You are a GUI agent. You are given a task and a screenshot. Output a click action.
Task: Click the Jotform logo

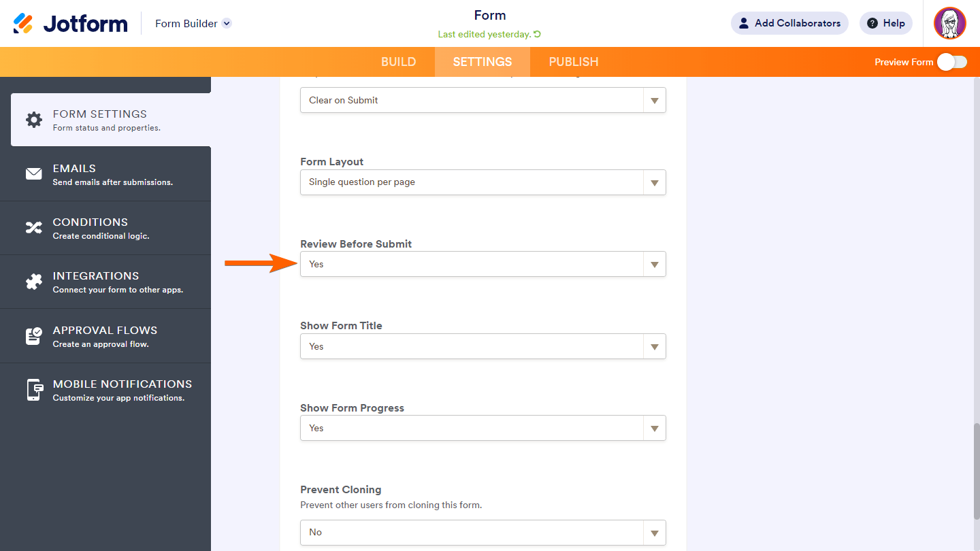coord(71,24)
